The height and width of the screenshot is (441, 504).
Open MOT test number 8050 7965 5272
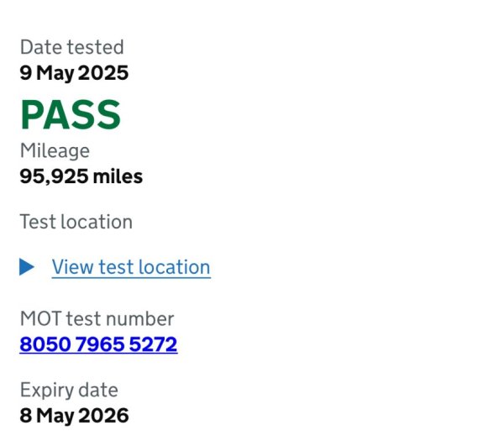pyautogui.click(x=98, y=344)
